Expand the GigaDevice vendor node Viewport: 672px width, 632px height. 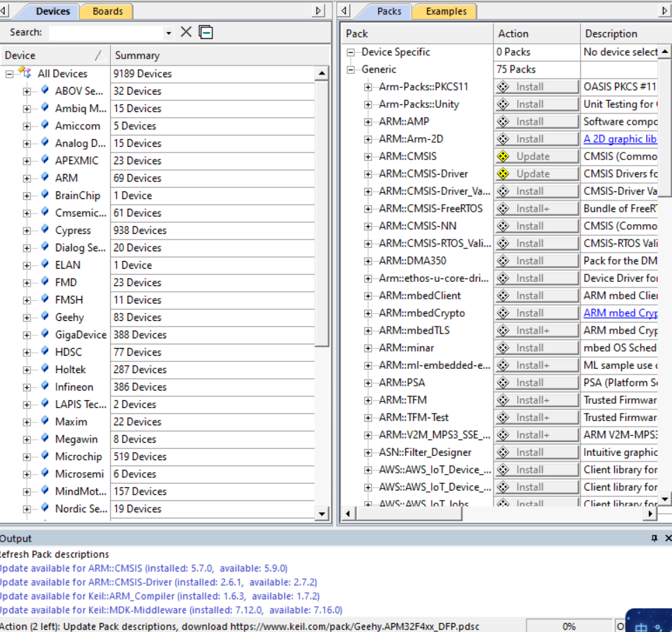[26, 335]
